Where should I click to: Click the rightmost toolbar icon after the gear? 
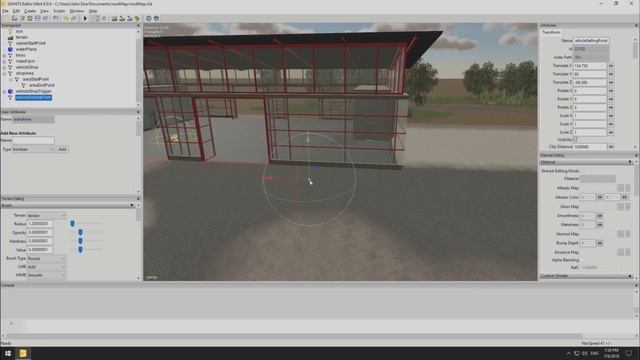(156, 18)
